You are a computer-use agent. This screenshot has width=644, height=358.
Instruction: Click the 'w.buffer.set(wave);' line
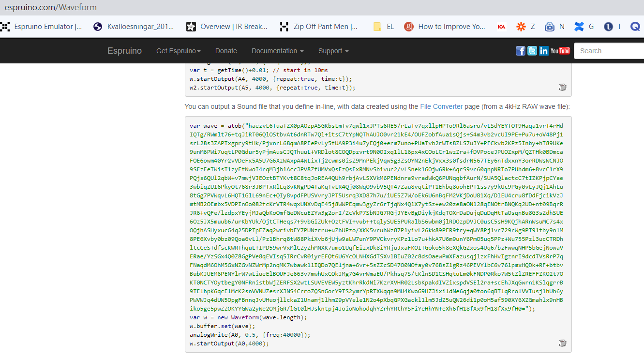(x=222, y=326)
